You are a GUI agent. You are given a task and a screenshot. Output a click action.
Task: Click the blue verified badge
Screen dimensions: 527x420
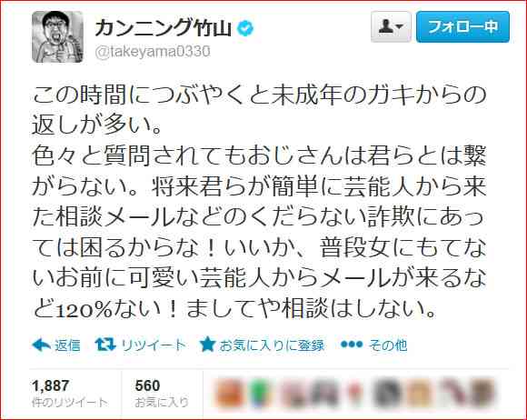coord(245,28)
